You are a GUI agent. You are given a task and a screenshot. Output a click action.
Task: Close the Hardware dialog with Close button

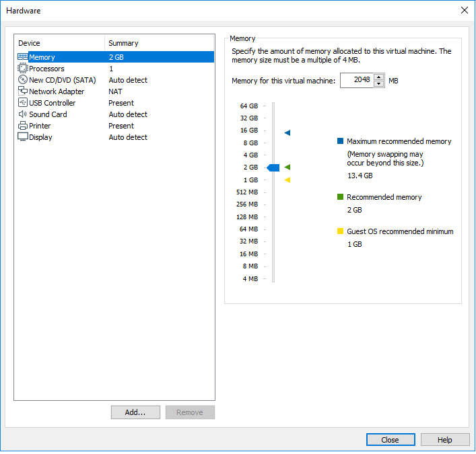[390, 440]
